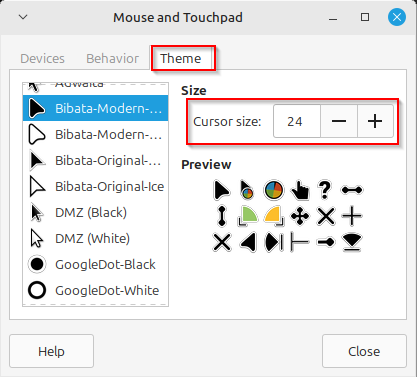Open the Help button
The width and height of the screenshot is (417, 377).
click(51, 351)
